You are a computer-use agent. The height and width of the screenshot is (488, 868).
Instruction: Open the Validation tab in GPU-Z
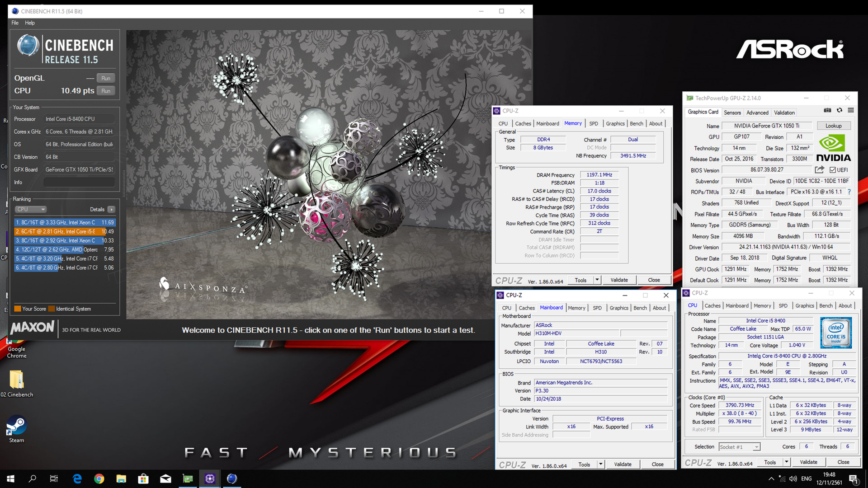pyautogui.click(x=784, y=113)
